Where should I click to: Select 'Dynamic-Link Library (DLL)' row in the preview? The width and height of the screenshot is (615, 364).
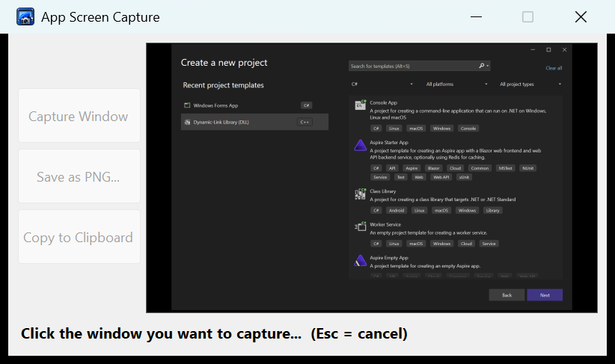coord(254,122)
